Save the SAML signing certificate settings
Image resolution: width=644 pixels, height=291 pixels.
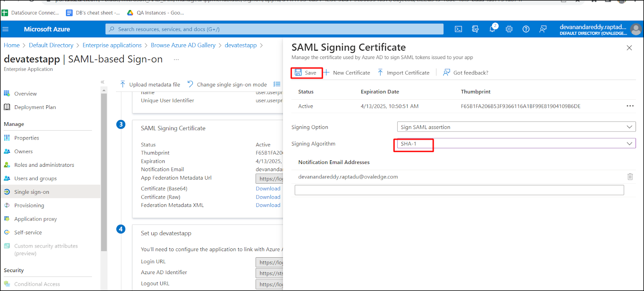[306, 73]
